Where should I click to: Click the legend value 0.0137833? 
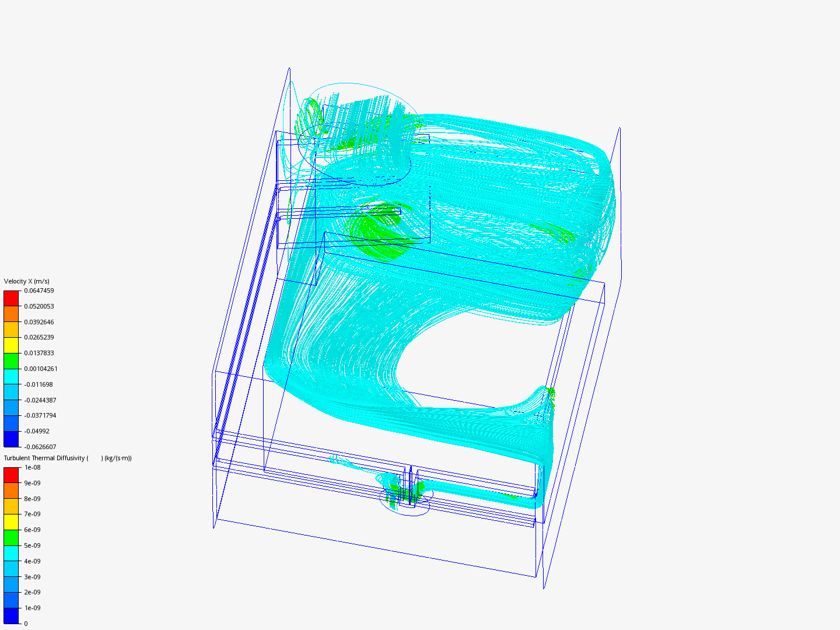(39, 353)
